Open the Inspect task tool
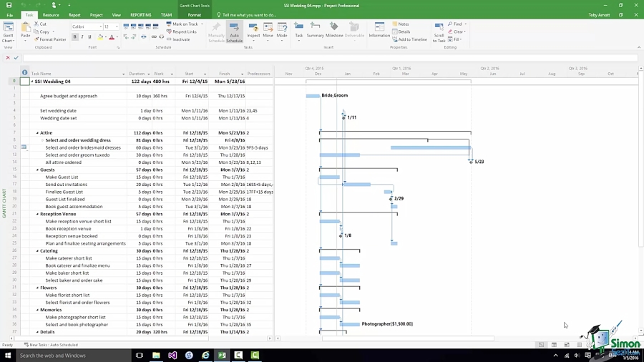This screenshot has width=644, height=362. point(253,32)
